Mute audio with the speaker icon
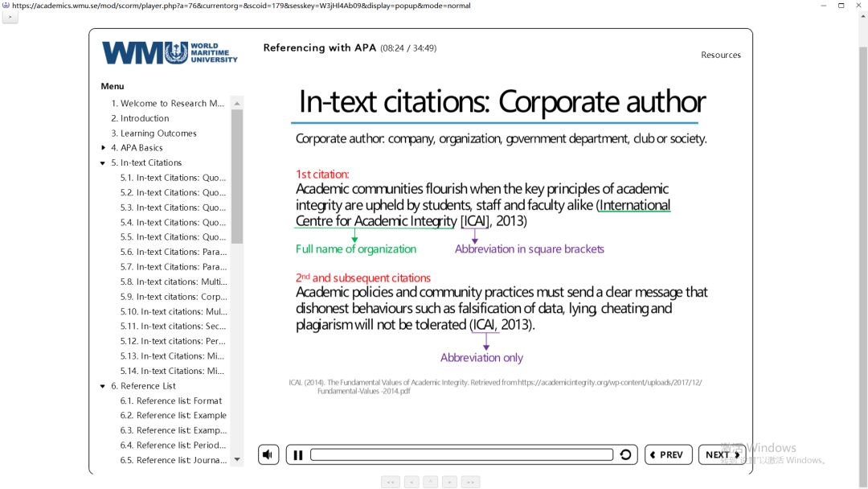868x489 pixels. (268, 454)
